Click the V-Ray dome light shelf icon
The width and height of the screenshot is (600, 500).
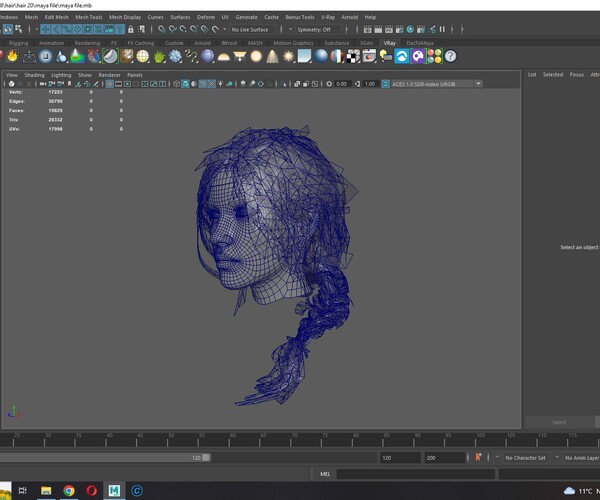(223, 57)
